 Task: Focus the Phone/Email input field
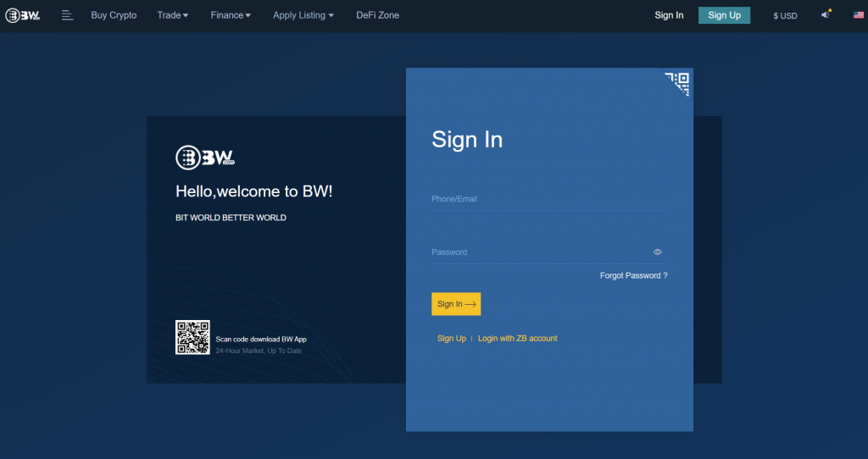(x=549, y=199)
